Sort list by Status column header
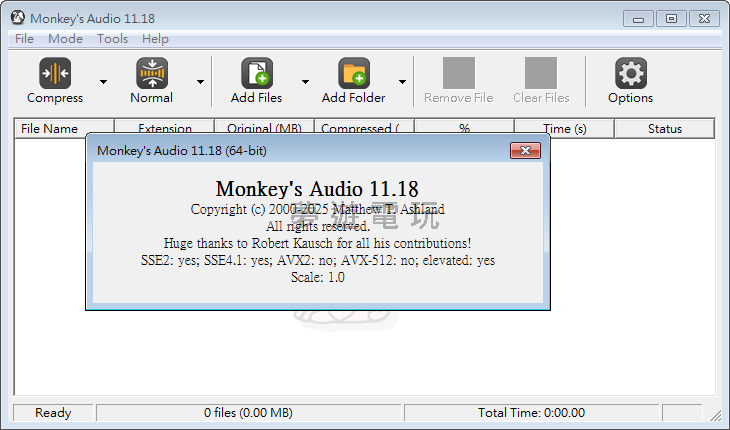Image resolution: width=730 pixels, height=430 pixels. coord(664,128)
